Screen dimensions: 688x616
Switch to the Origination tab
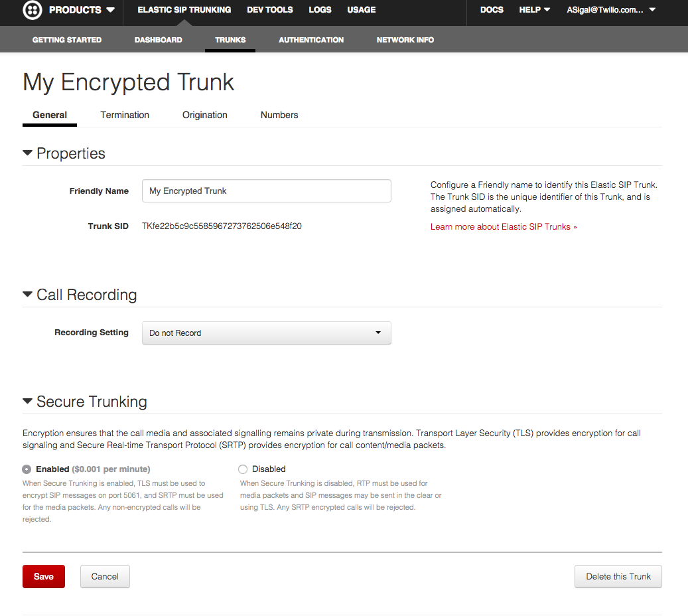click(205, 115)
